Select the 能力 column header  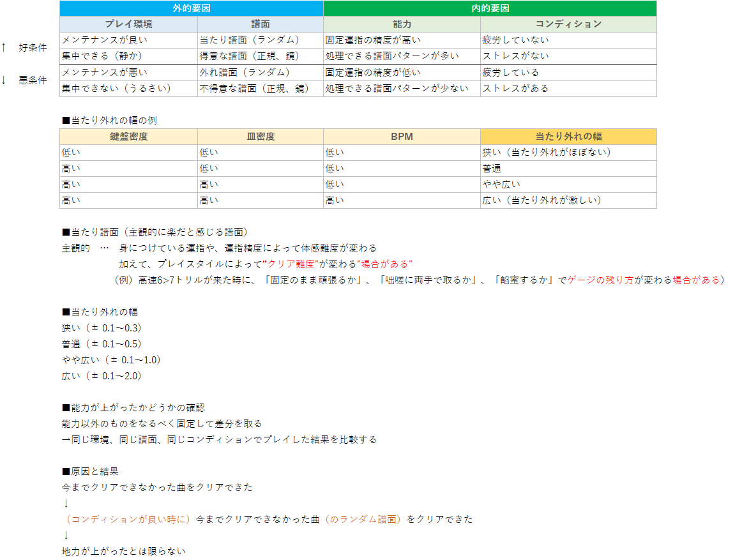(402, 24)
